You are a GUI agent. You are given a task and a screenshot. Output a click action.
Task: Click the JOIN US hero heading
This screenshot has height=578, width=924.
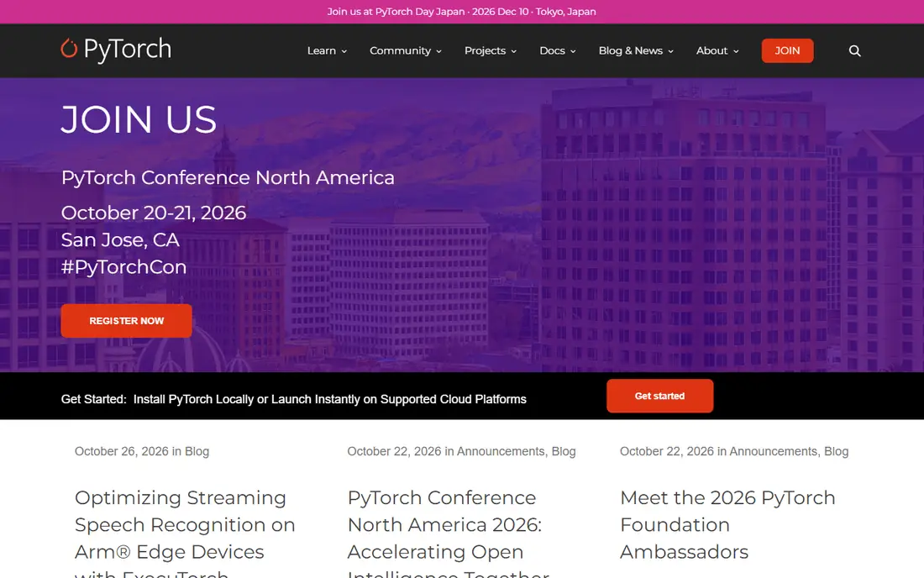139,119
